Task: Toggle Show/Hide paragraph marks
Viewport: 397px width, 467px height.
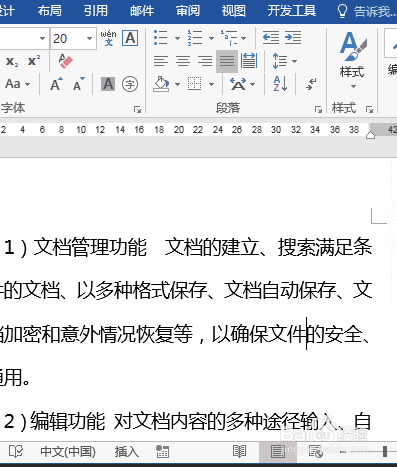Action: (311, 84)
